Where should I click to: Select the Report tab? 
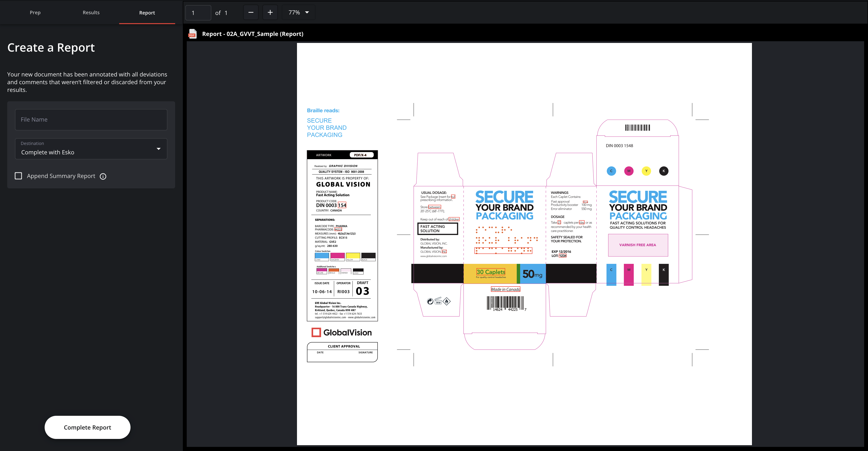[x=147, y=13]
